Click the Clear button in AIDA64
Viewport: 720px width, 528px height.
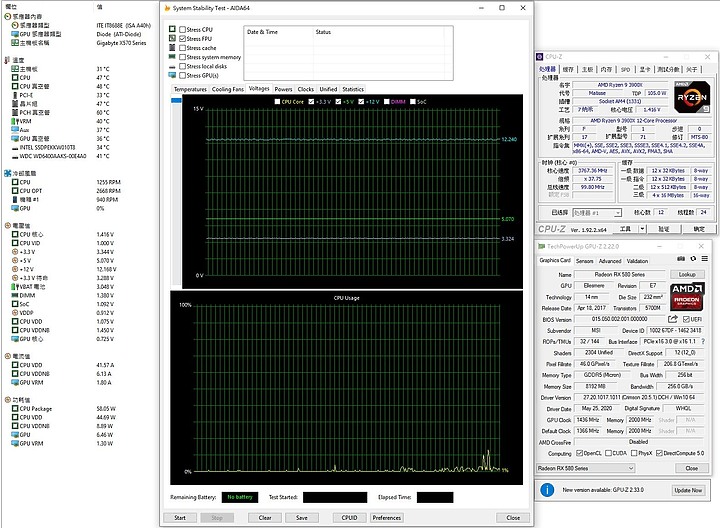point(265,517)
